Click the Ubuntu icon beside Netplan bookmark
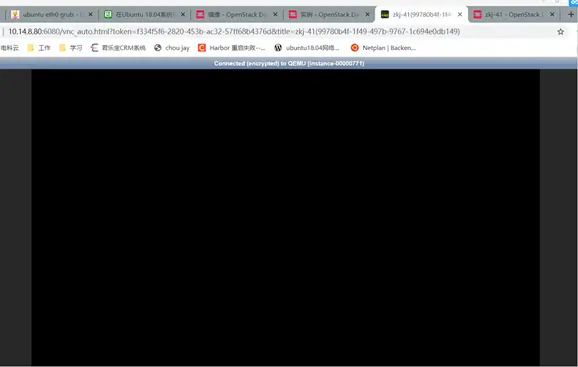Screen dimensions: 578x367 [355, 48]
